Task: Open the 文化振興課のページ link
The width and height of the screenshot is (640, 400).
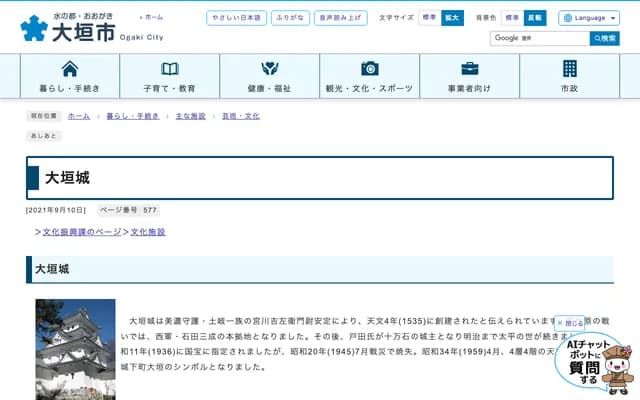Action: (82, 231)
